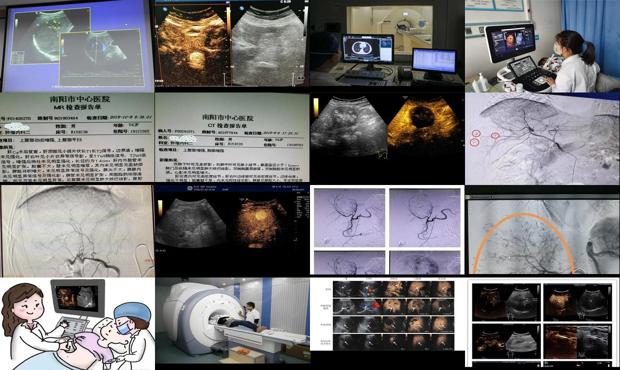This screenshot has width=620, height=370.
Task: View photo of sonographer at ultrasound machine
Action: pos(542,46)
